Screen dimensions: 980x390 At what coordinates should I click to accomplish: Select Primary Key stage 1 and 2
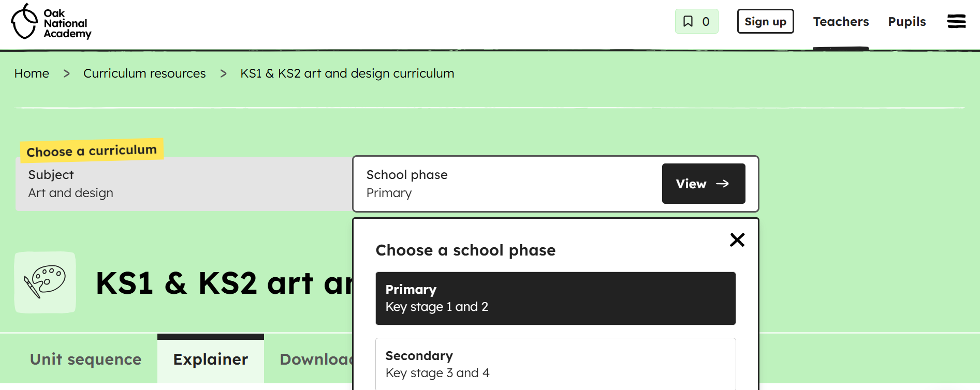click(x=555, y=298)
